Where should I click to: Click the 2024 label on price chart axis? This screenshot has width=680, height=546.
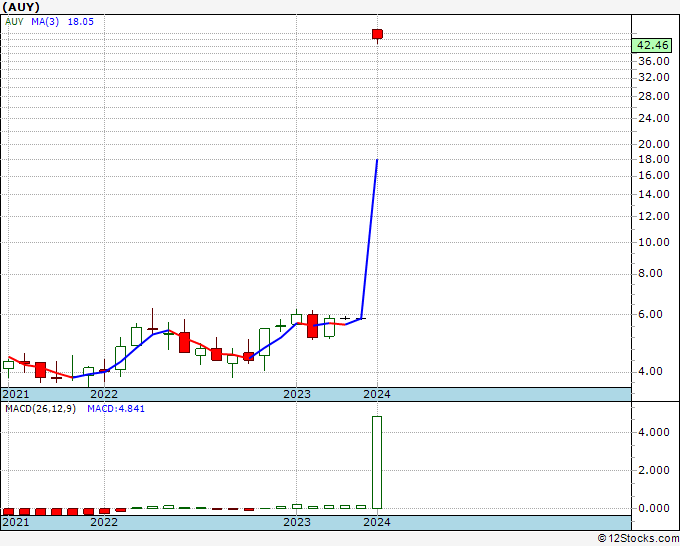pos(377,394)
